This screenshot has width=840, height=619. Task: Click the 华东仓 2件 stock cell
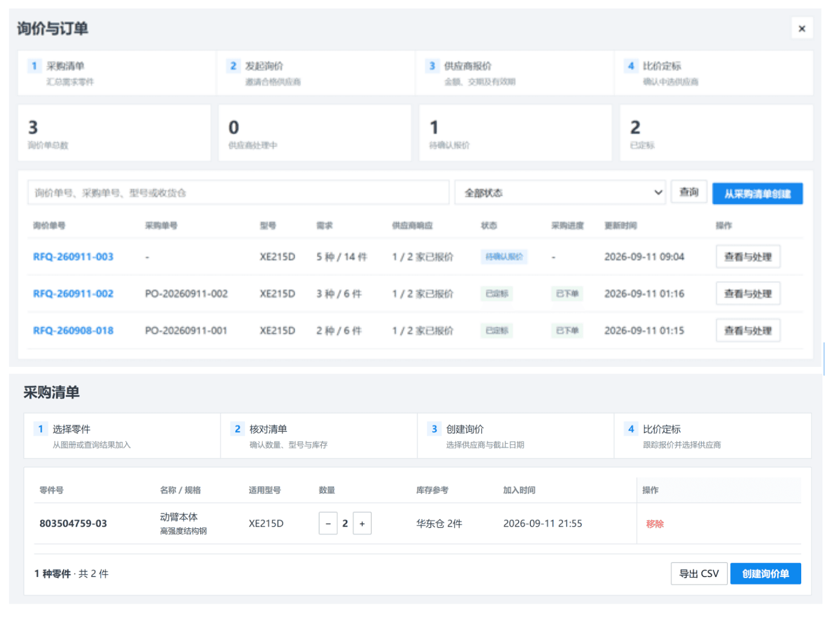(439, 523)
